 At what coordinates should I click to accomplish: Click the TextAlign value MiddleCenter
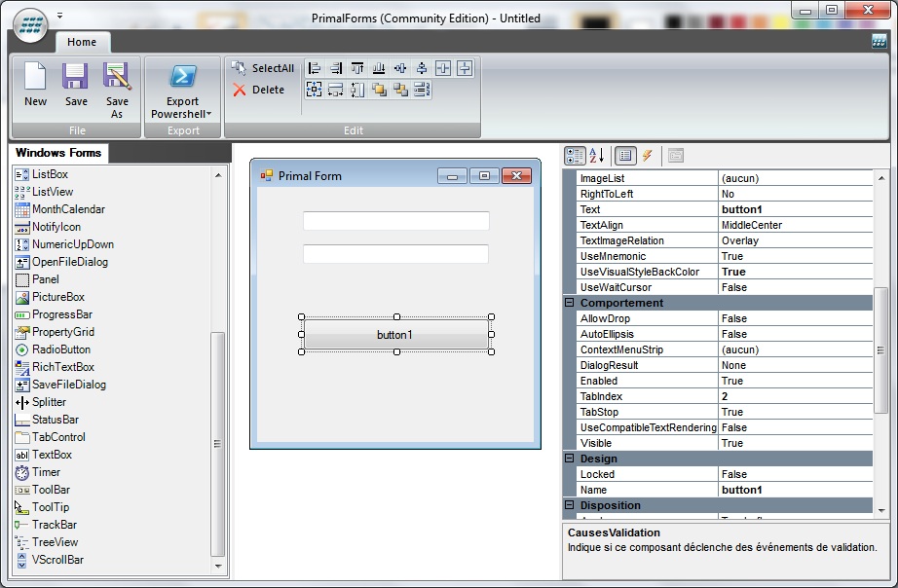tap(796, 225)
